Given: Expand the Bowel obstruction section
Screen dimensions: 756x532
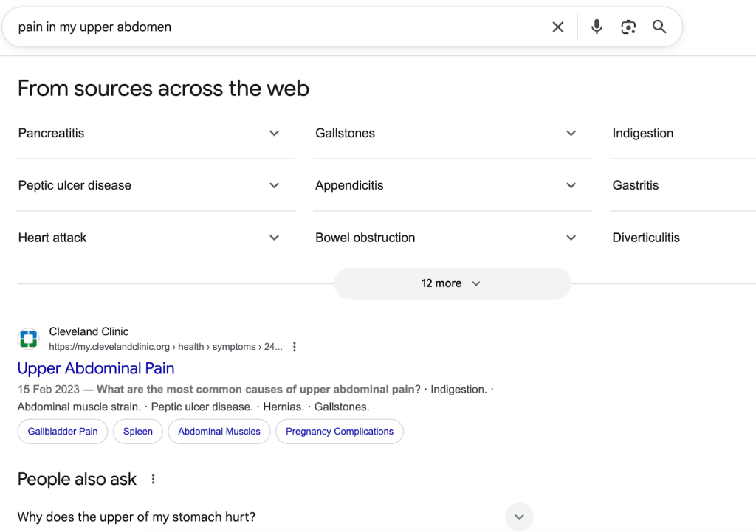Looking at the screenshot, I should (x=571, y=238).
